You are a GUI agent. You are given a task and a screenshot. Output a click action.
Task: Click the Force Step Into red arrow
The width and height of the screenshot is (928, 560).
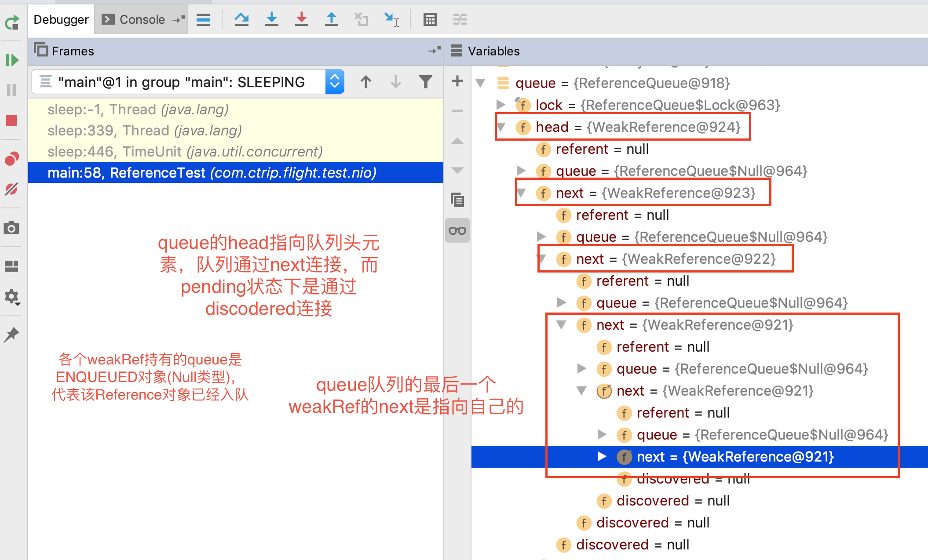click(x=302, y=19)
